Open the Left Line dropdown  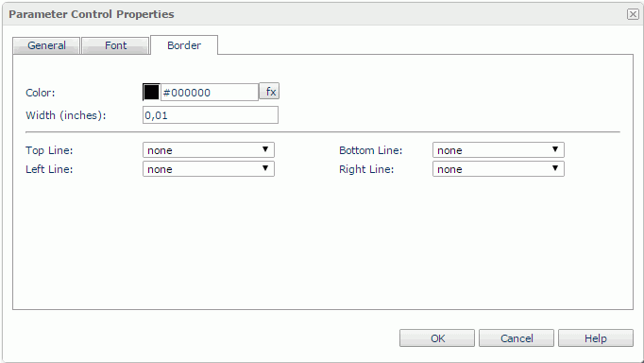pos(209,169)
